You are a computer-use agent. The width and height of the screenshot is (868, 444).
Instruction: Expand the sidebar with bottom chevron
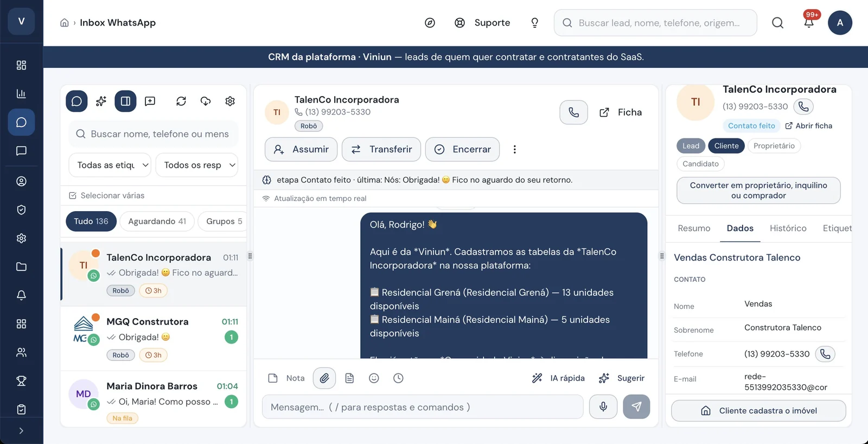tap(21, 430)
